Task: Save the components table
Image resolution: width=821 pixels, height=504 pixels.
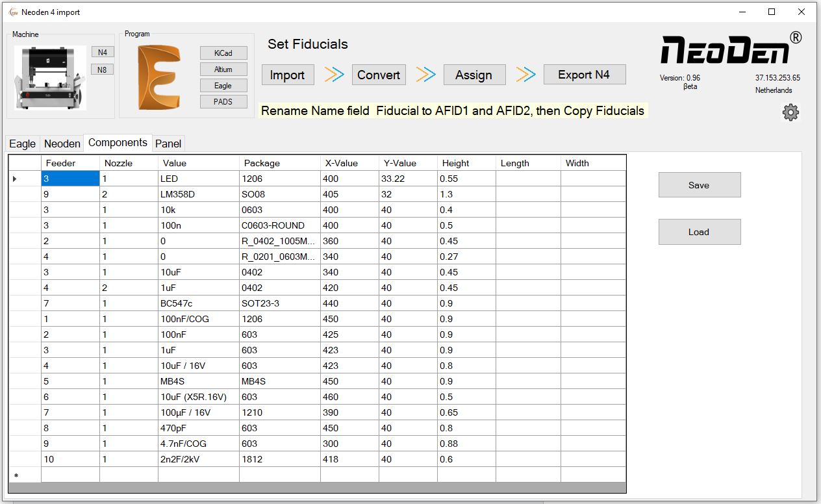Action: (x=700, y=185)
